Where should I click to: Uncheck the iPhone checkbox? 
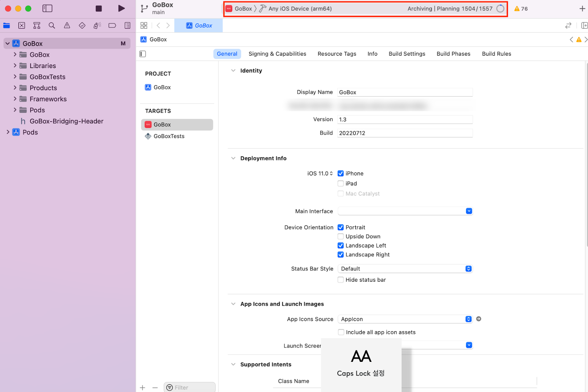click(341, 174)
